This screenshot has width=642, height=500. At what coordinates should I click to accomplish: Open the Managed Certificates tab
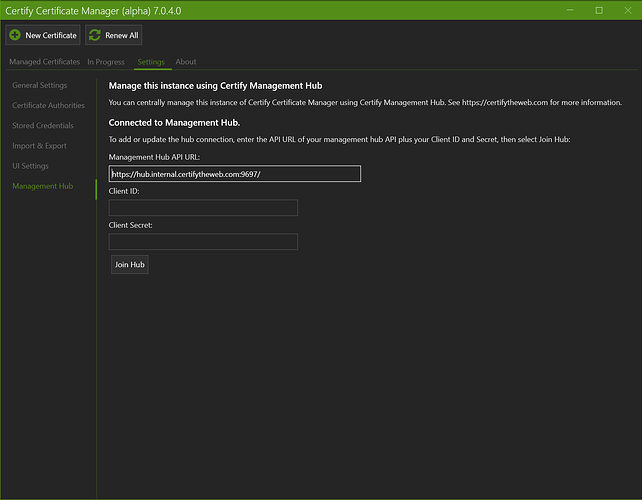[x=45, y=62]
